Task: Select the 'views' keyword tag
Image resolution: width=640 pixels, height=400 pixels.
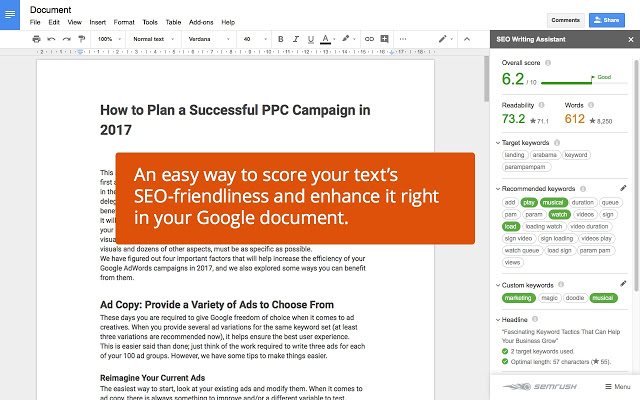Action: coord(513,262)
